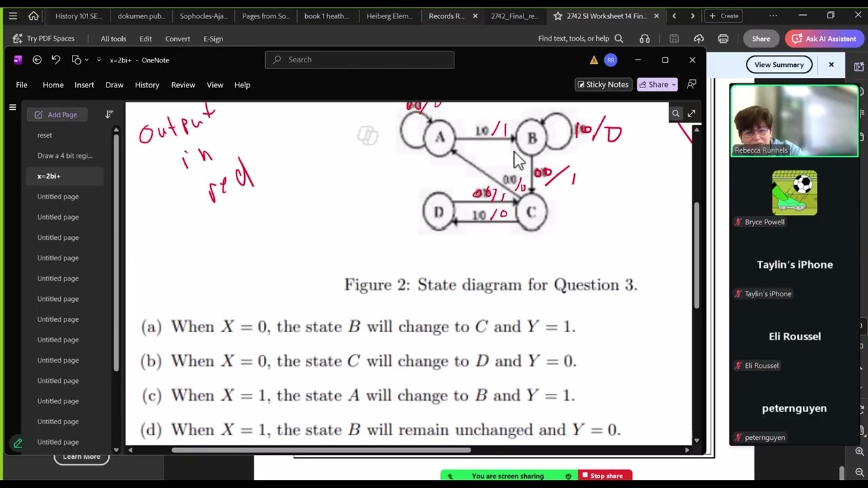868x488 pixels.
Task: Open the Acrobat hamburger menu
Action: coord(13,16)
